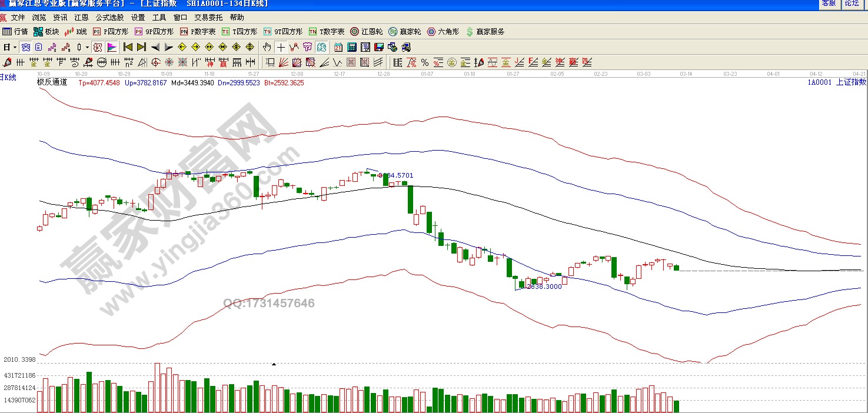Screen dimensions: 868x413
Task: Select the percent line drawing tool
Action: (x=424, y=62)
